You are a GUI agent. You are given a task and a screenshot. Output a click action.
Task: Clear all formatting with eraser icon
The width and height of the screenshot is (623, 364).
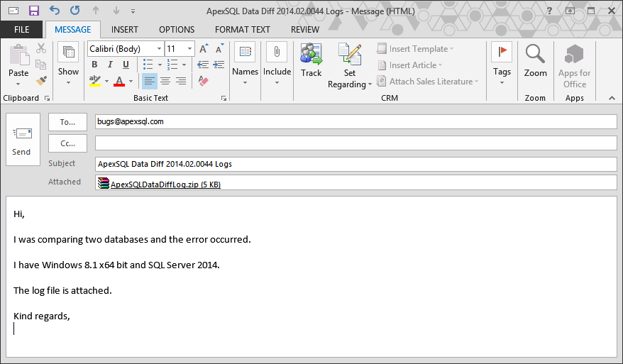[x=203, y=81]
